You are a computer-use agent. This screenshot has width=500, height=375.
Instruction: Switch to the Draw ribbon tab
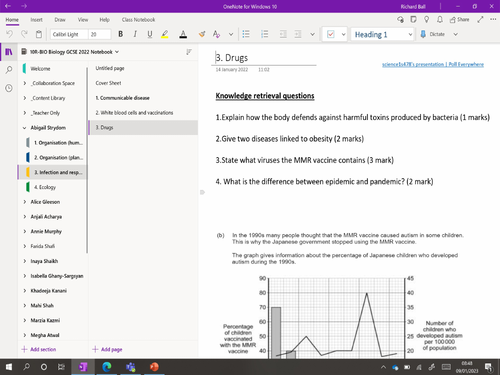coord(60,20)
